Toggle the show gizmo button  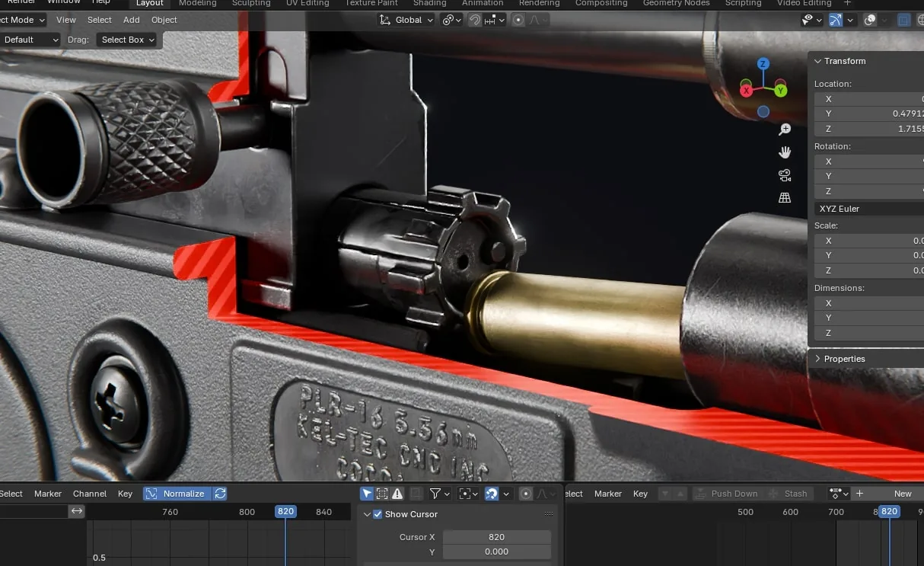836,20
